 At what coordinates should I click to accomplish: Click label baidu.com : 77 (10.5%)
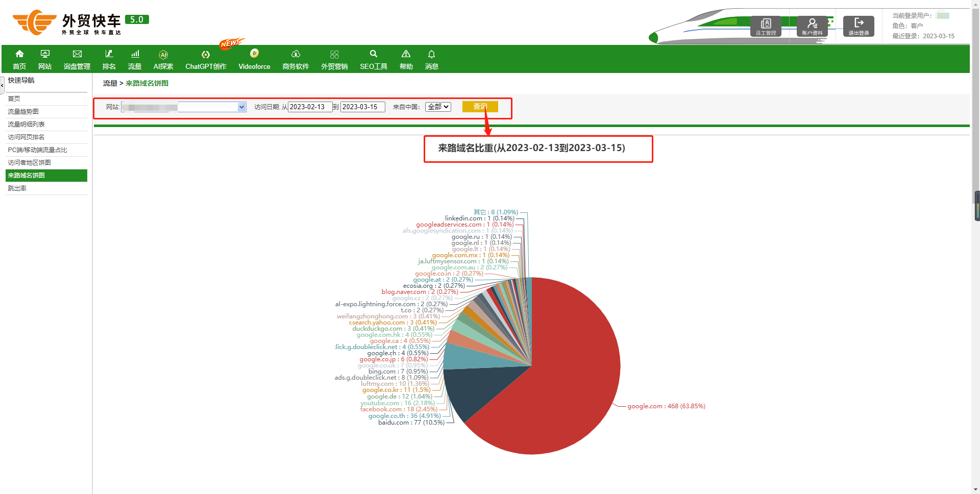(411, 423)
